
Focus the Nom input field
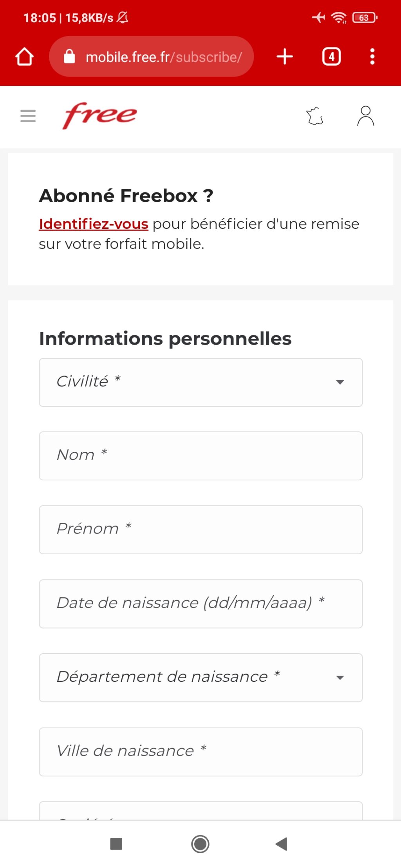point(200,456)
